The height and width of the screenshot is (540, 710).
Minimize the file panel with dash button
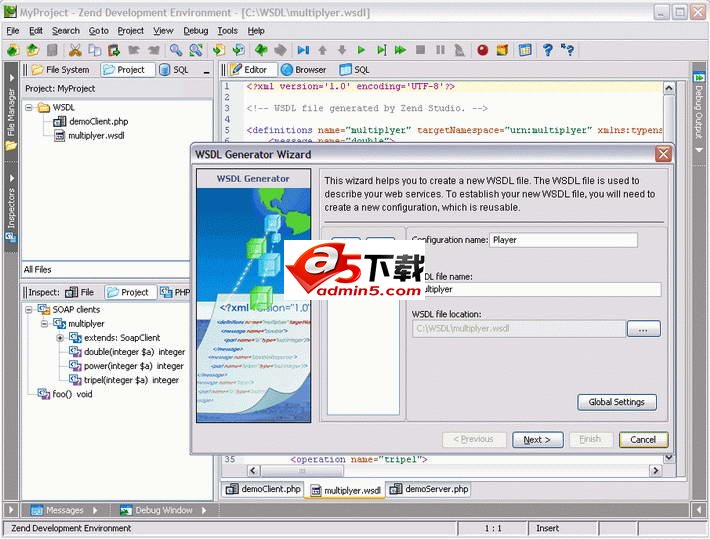pos(207,72)
